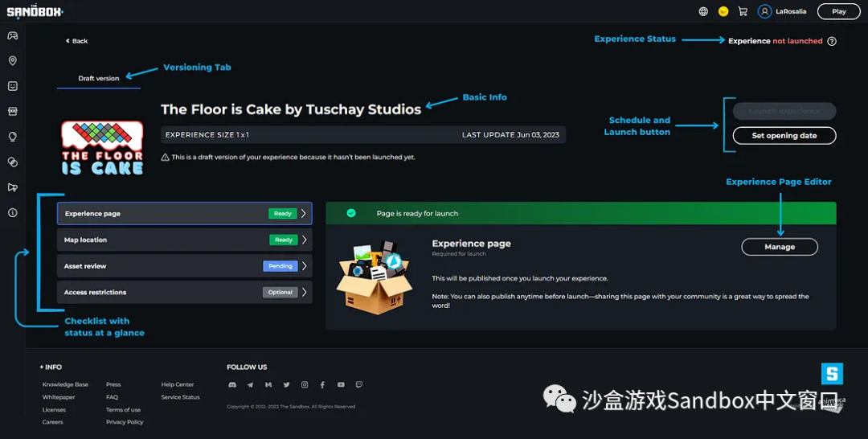
Task: Open the Knowledge Base footer link
Action: 65,384
